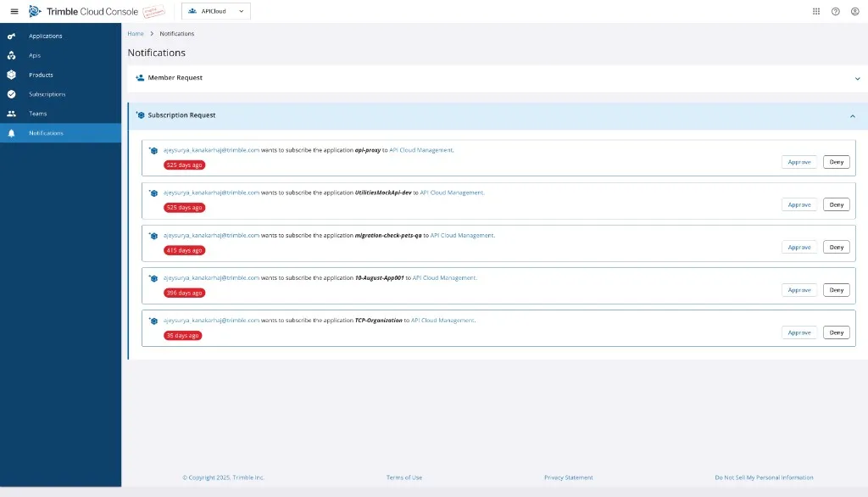This screenshot has width=868, height=497.
Task: Click the 415 days ago badge
Action: click(x=184, y=250)
